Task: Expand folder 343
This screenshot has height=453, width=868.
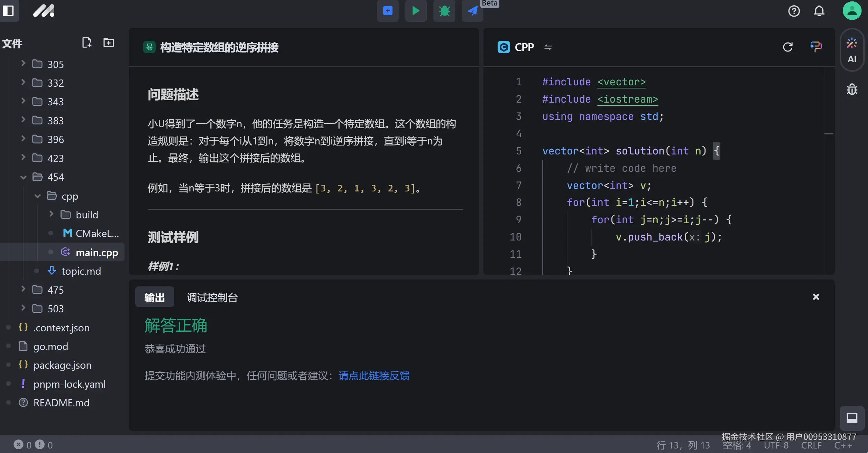Action: (x=23, y=101)
